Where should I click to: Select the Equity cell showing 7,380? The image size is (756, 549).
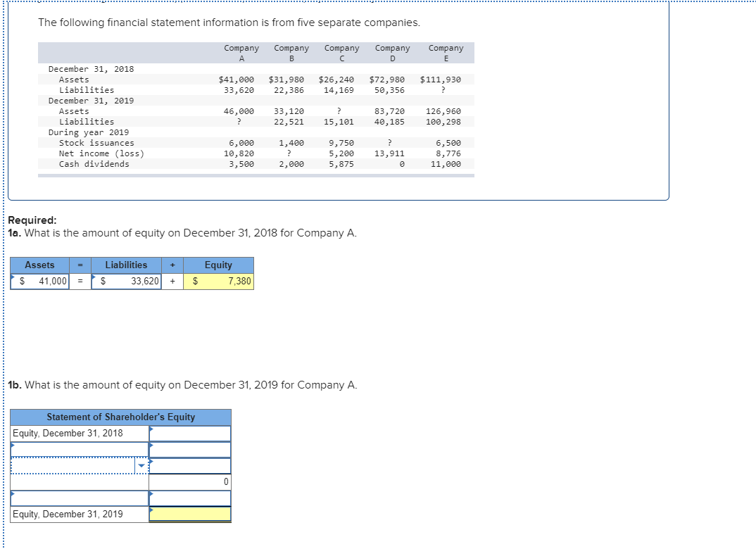coord(218,281)
